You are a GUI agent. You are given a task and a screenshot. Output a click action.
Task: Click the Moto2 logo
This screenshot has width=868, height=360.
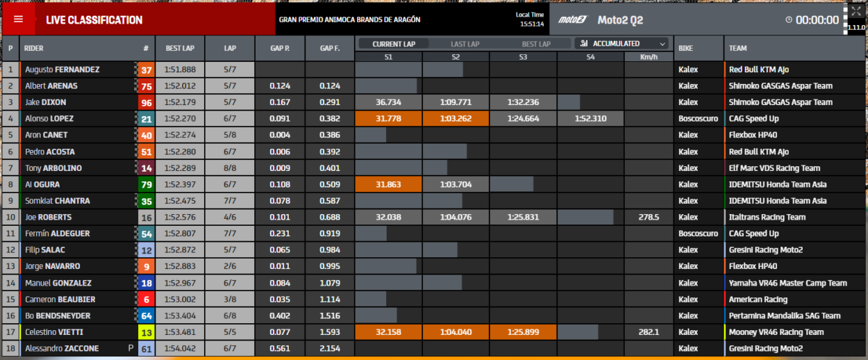[x=571, y=20]
